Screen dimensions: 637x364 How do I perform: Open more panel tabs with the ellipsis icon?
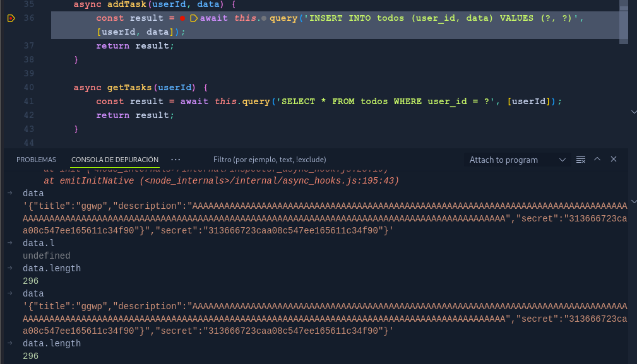176,160
